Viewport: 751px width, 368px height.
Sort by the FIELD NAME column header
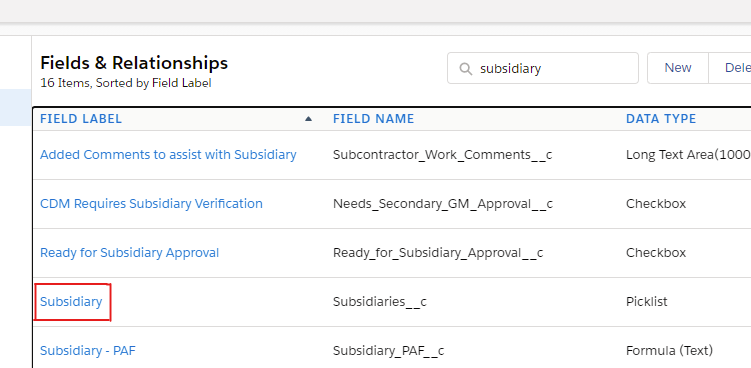373,119
